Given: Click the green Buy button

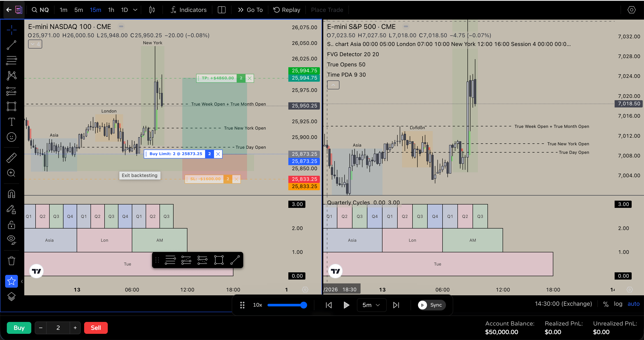Looking at the screenshot, I should (x=19, y=327).
